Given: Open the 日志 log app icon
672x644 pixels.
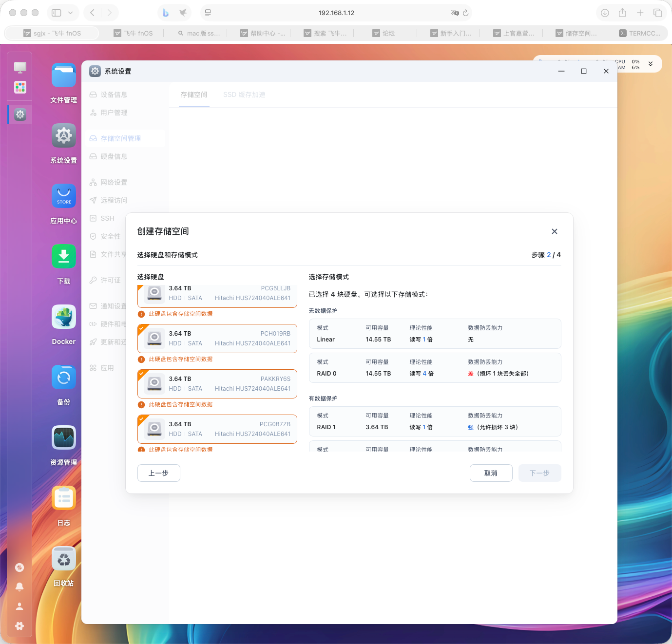Looking at the screenshot, I should click(64, 498).
